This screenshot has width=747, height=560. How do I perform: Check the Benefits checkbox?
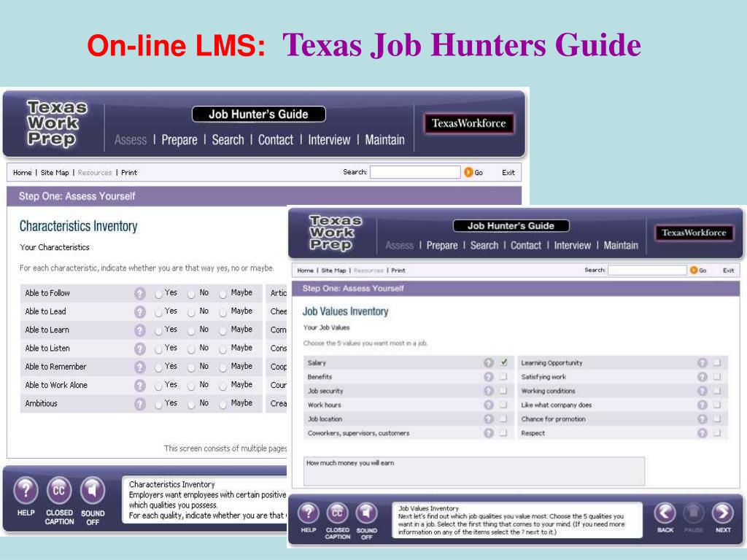503,377
